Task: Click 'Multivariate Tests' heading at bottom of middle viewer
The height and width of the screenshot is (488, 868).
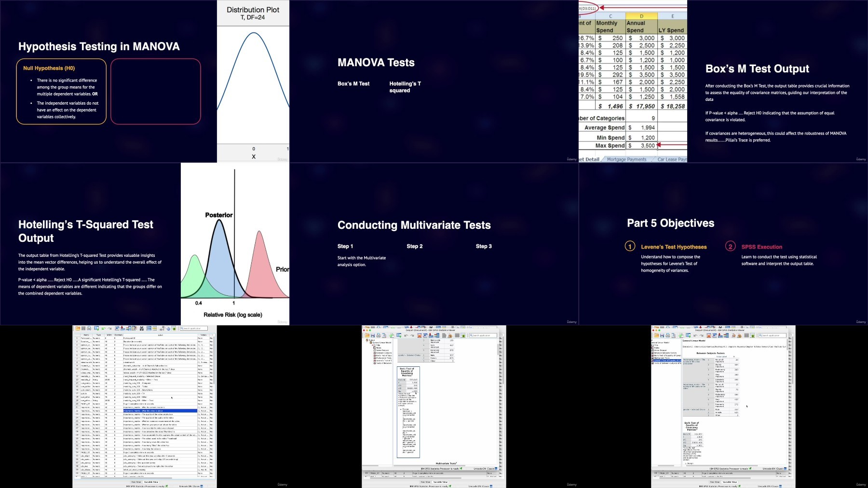Action: point(446,463)
